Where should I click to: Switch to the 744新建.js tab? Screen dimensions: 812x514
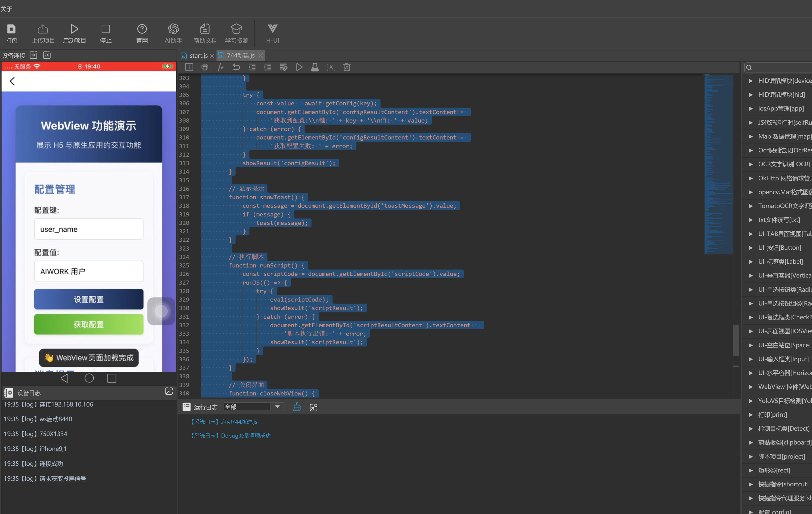(x=240, y=55)
